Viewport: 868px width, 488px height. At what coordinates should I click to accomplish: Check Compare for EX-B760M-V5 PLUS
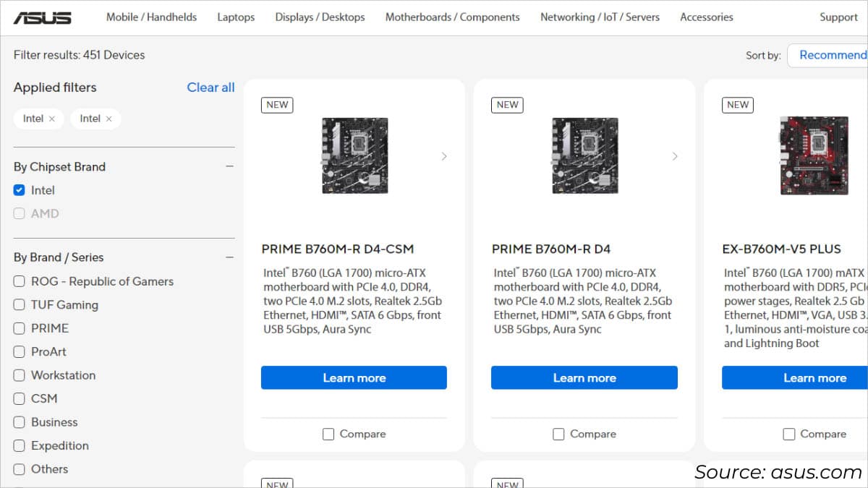tap(788, 434)
